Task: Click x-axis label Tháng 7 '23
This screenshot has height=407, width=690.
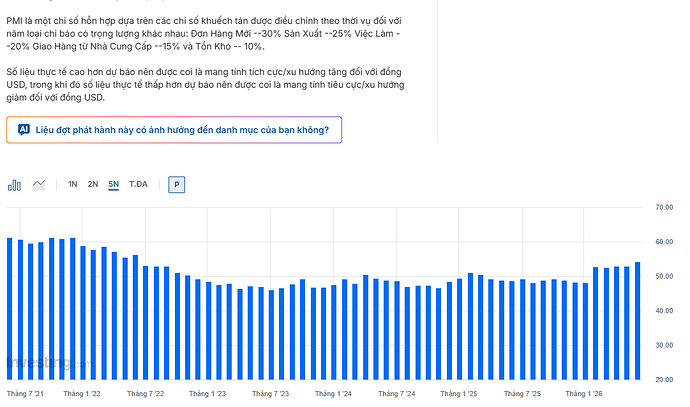Action: tap(270, 394)
